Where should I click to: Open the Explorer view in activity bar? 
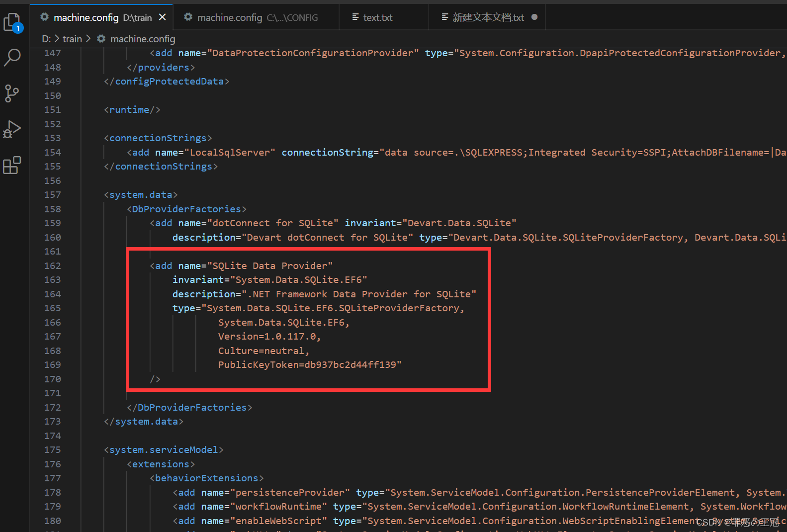point(12,22)
